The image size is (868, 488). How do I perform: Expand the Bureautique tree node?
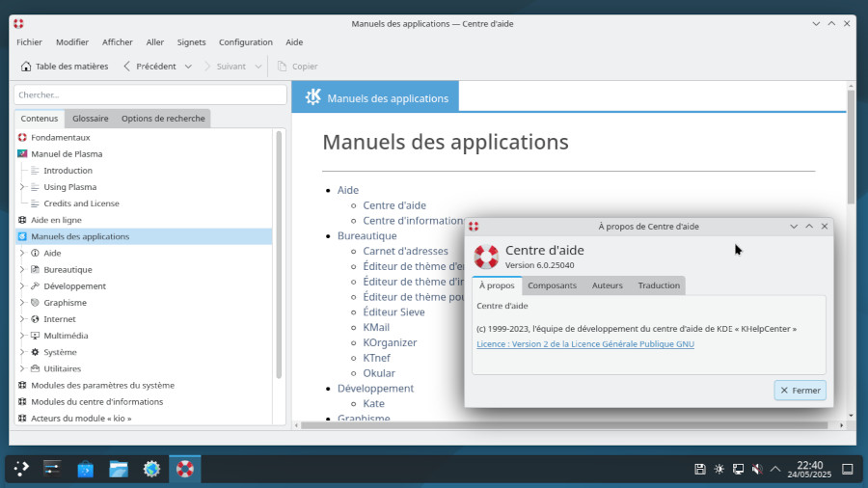[22, 269]
